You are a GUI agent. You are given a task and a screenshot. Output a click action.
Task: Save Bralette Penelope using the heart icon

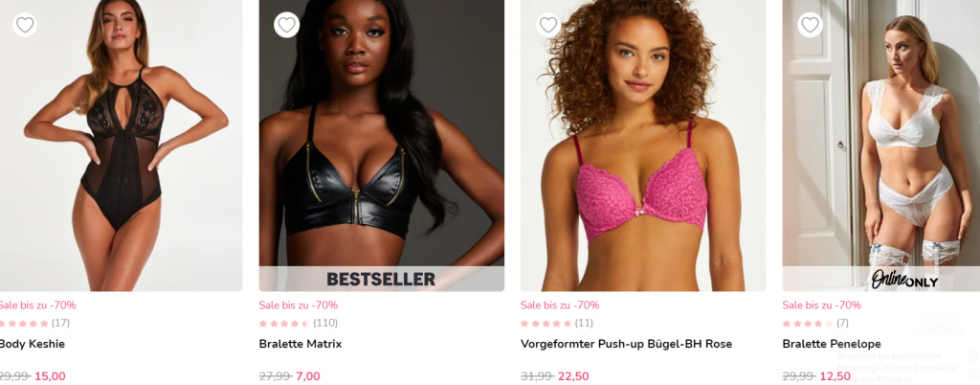click(810, 25)
